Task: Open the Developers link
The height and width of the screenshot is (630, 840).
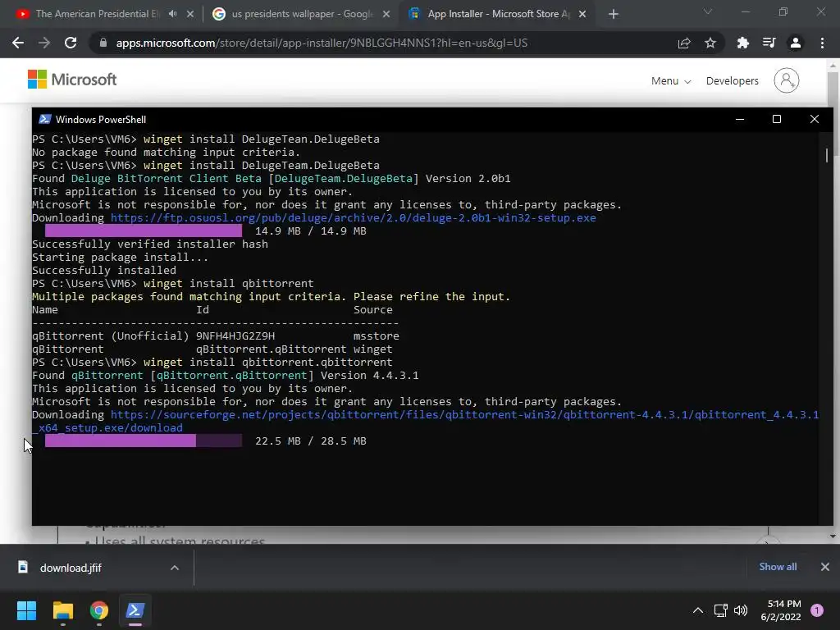Action: click(x=732, y=81)
